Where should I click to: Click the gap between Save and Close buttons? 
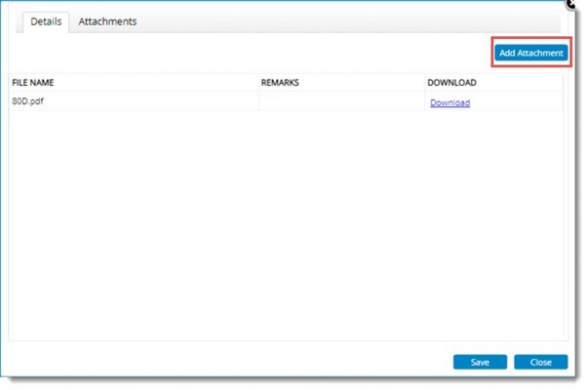[x=510, y=362]
